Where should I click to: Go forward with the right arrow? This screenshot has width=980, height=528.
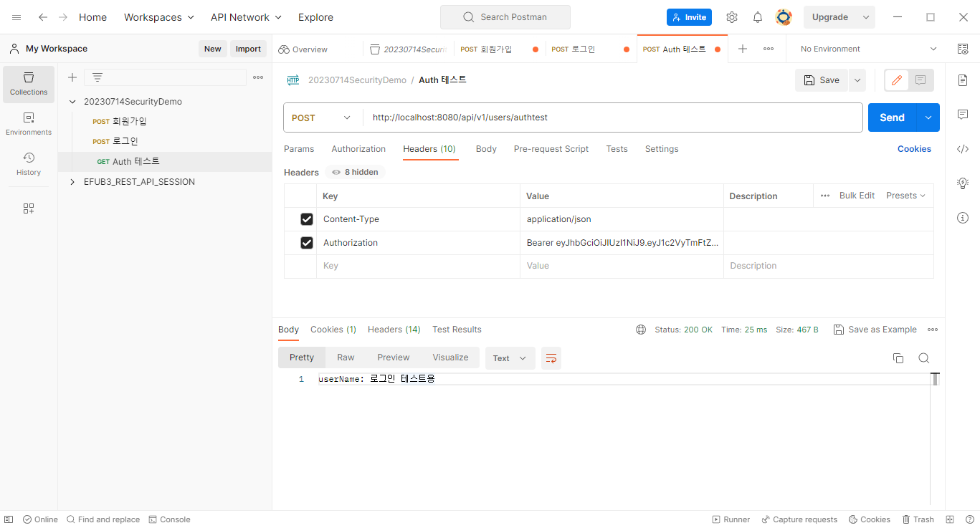63,17
